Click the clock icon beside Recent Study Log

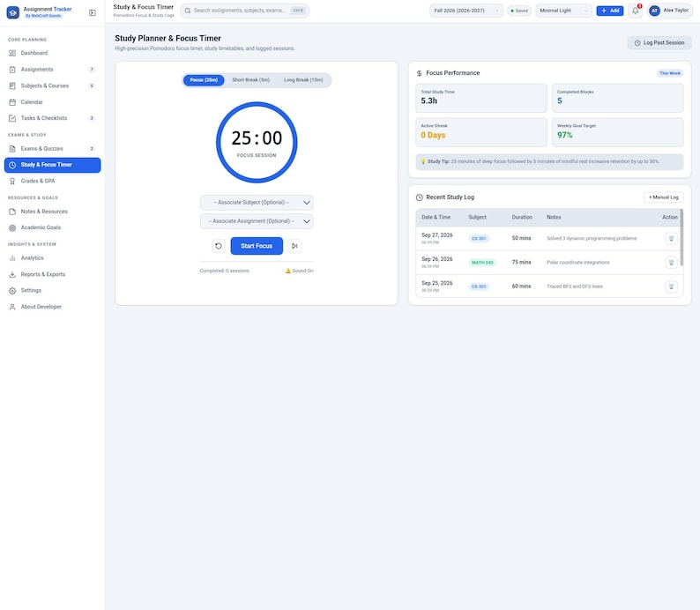(419, 197)
